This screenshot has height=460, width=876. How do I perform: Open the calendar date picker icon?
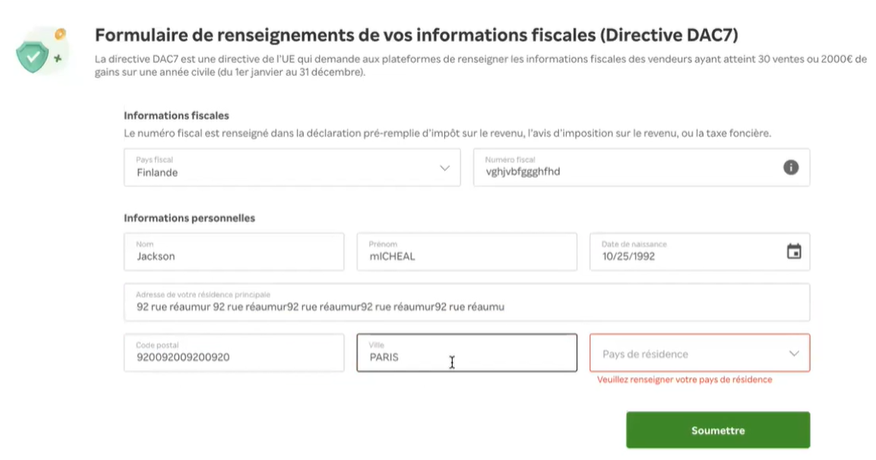[x=793, y=252]
